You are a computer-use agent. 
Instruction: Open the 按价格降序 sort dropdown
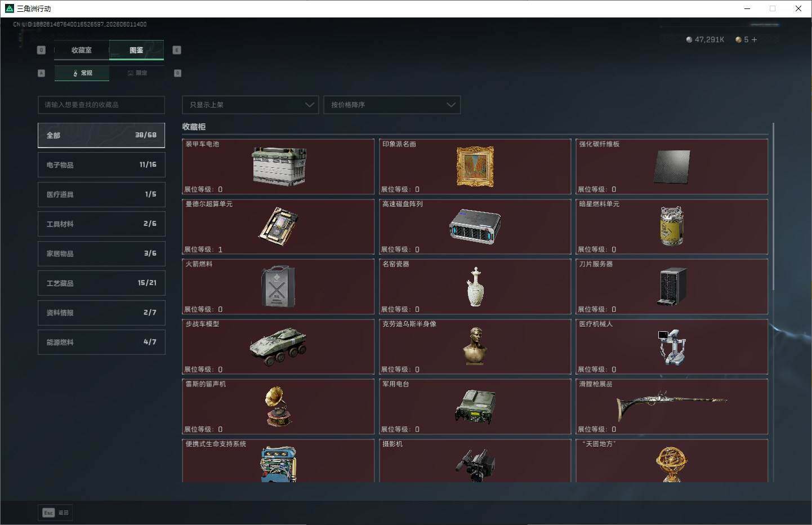pos(392,105)
